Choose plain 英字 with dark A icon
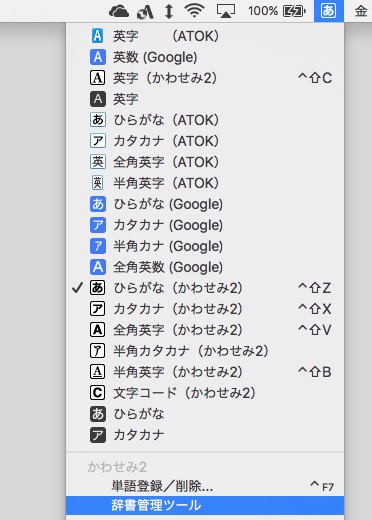Image resolution: width=372 pixels, height=520 pixels. point(205,99)
